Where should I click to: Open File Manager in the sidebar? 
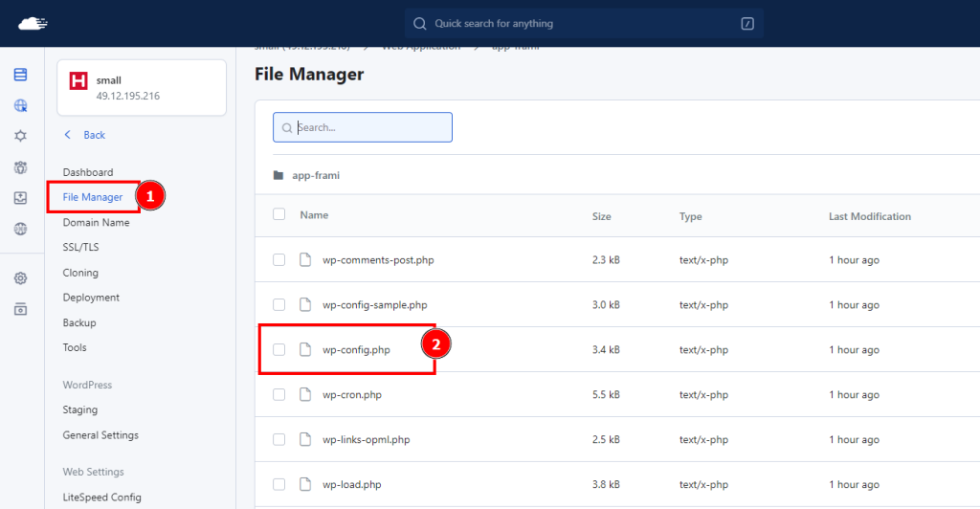click(x=93, y=197)
